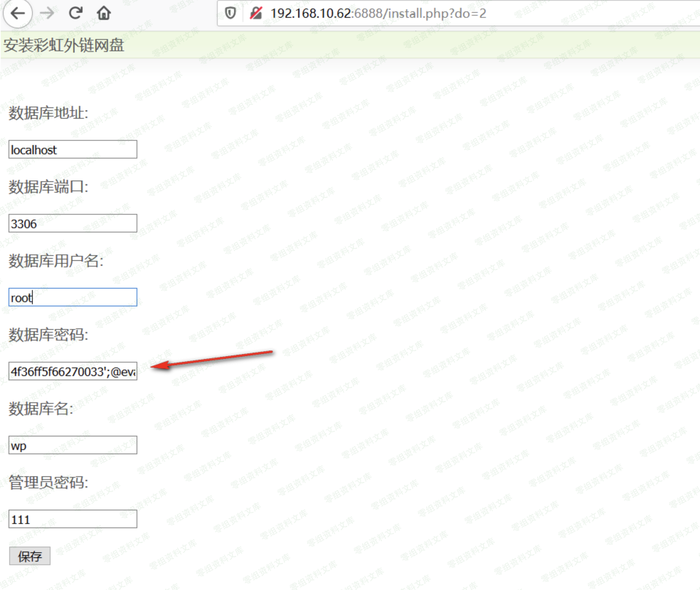Click the root database username field
The height and width of the screenshot is (590, 700).
73,297
